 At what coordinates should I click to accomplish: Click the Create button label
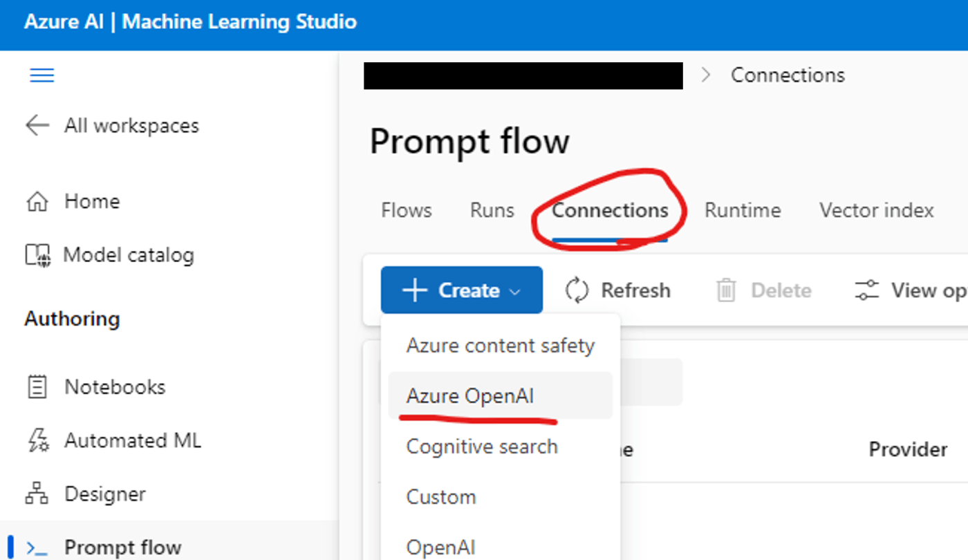469,290
